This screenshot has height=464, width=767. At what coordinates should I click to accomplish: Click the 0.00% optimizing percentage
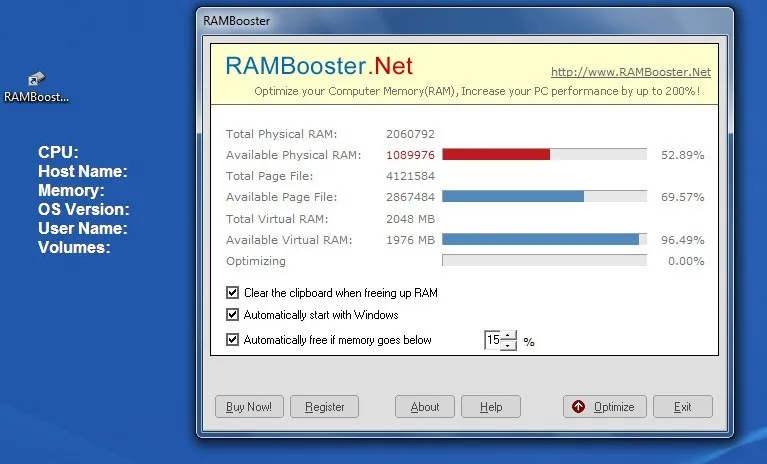[686, 261]
